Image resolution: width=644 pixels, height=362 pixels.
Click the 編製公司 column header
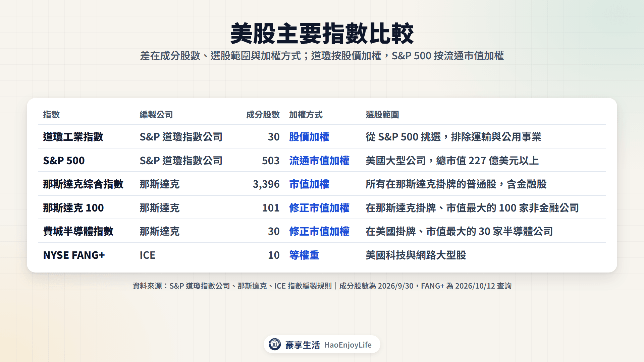pos(156,115)
